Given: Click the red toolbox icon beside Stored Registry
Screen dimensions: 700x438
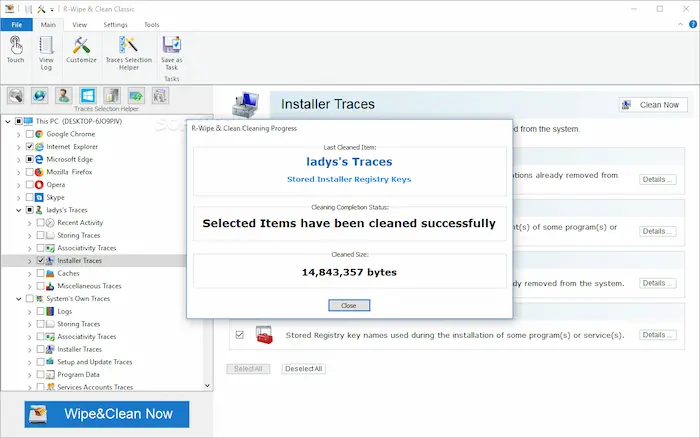Looking at the screenshot, I should point(264,335).
